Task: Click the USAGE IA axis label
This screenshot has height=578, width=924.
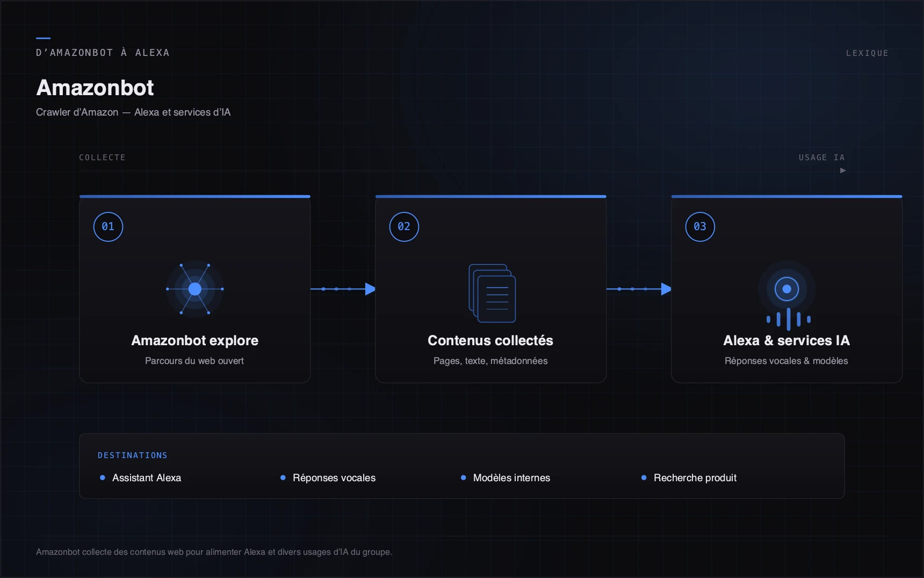Action: click(822, 158)
